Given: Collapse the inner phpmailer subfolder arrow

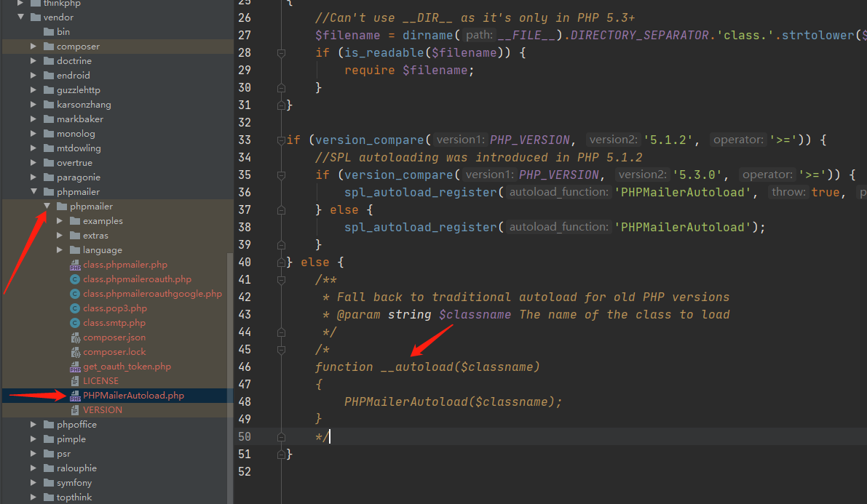Looking at the screenshot, I should (x=47, y=206).
